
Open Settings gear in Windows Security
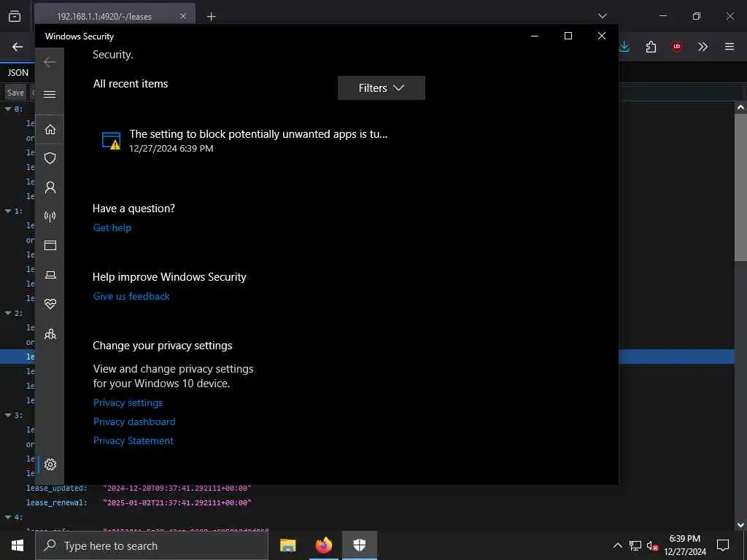pyautogui.click(x=50, y=464)
